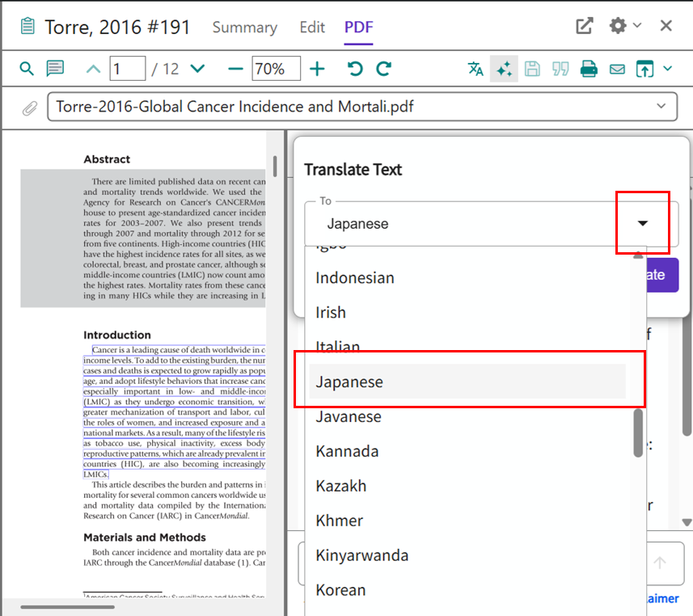The image size is (693, 616).
Task: Click the page number input field
Action: pyautogui.click(x=127, y=69)
